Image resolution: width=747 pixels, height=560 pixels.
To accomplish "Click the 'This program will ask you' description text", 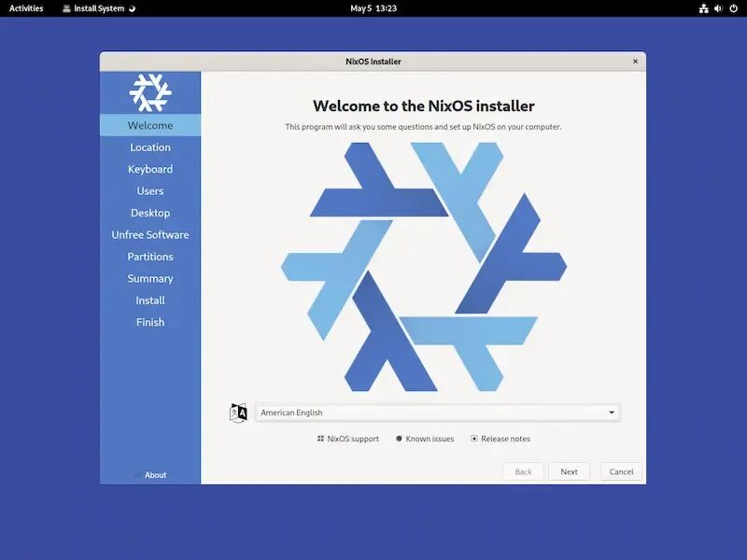I will [x=424, y=127].
